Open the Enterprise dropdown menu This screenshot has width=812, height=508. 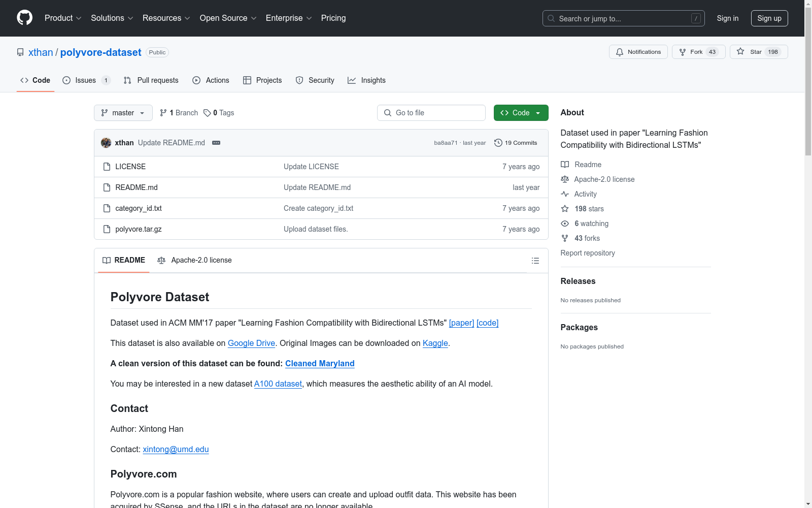(289, 18)
